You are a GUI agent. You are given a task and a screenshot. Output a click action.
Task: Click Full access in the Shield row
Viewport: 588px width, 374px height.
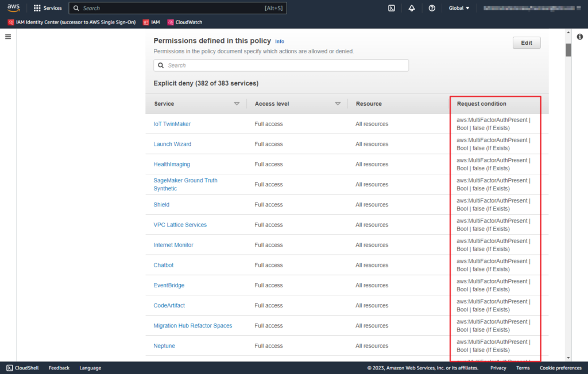[269, 205]
